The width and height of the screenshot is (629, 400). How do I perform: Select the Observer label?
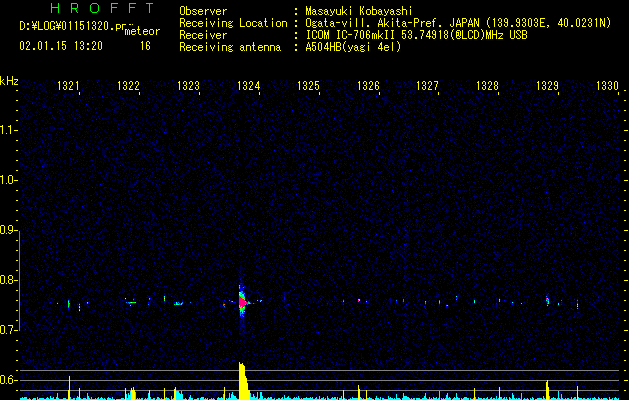tap(203, 11)
